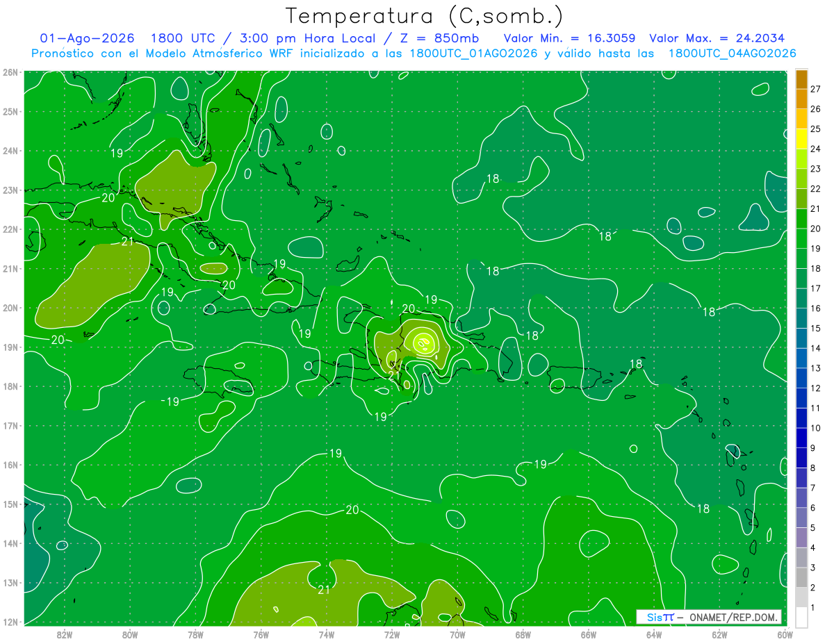Click legend value "23"

pos(815,168)
